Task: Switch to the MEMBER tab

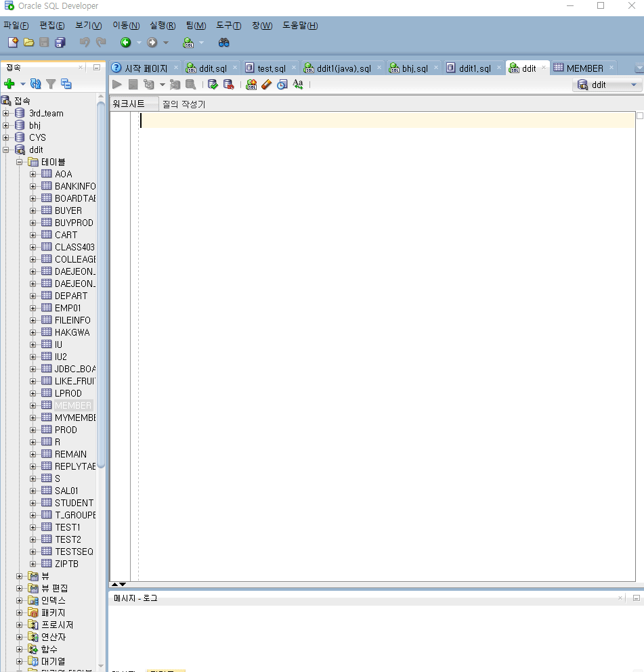Action: [584, 68]
